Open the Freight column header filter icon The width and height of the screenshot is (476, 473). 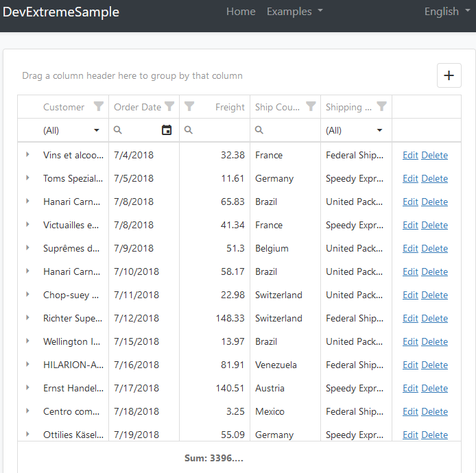[190, 107]
